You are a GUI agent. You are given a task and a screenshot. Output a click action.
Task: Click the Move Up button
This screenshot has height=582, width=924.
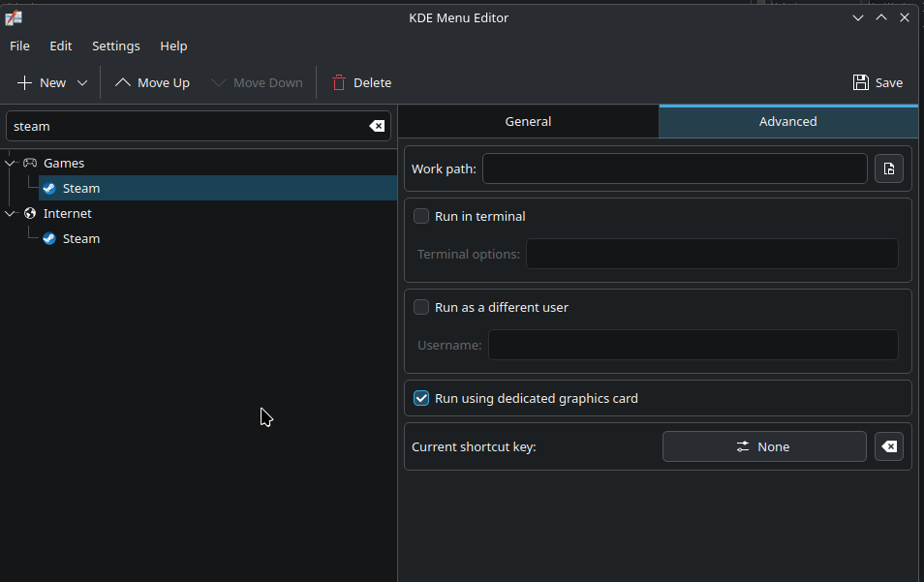coord(152,82)
